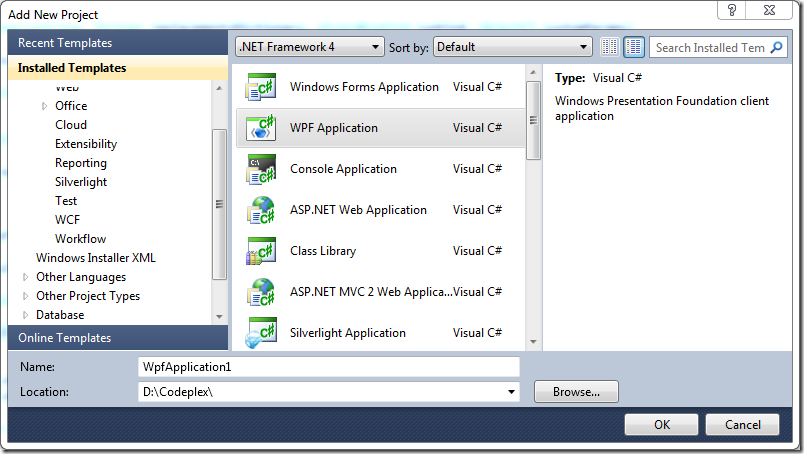Click the template list scrollbar thumb

click(533, 121)
